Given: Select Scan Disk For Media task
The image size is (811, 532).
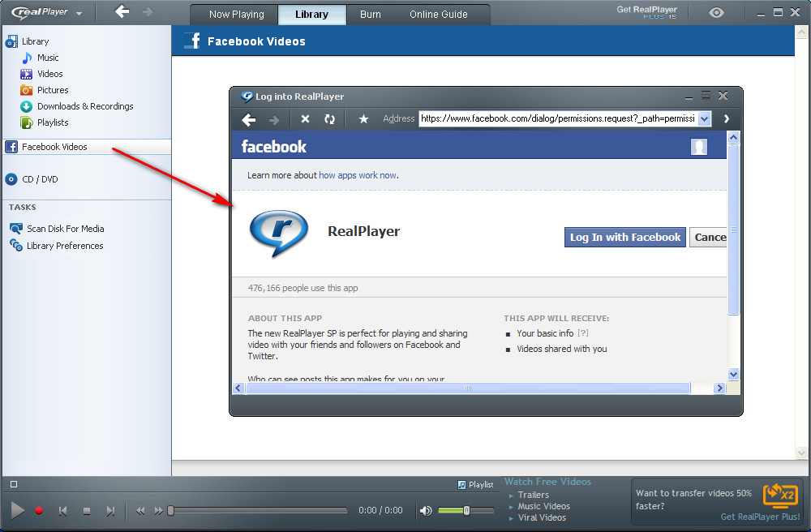Looking at the screenshot, I should pyautogui.click(x=65, y=229).
